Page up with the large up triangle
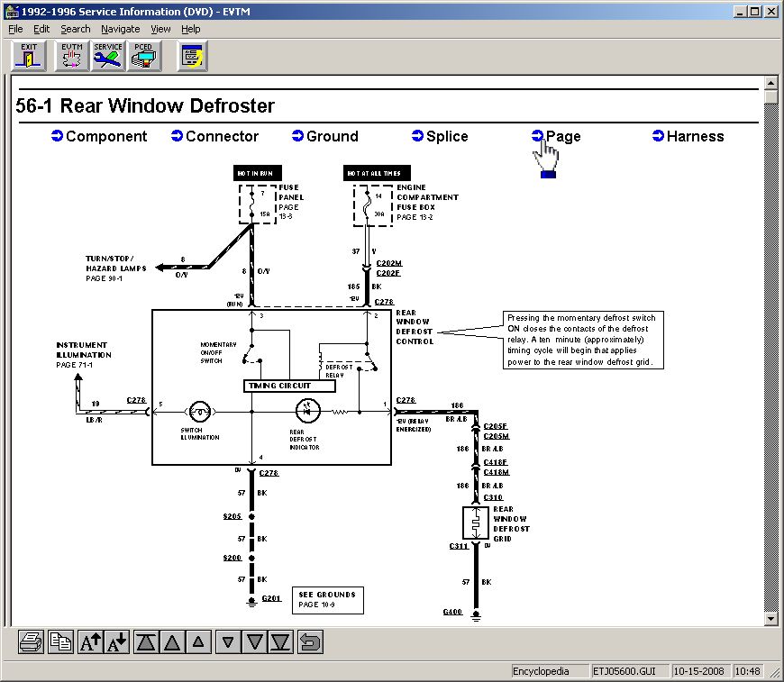Viewport: 784px width, 682px height. pos(172,641)
